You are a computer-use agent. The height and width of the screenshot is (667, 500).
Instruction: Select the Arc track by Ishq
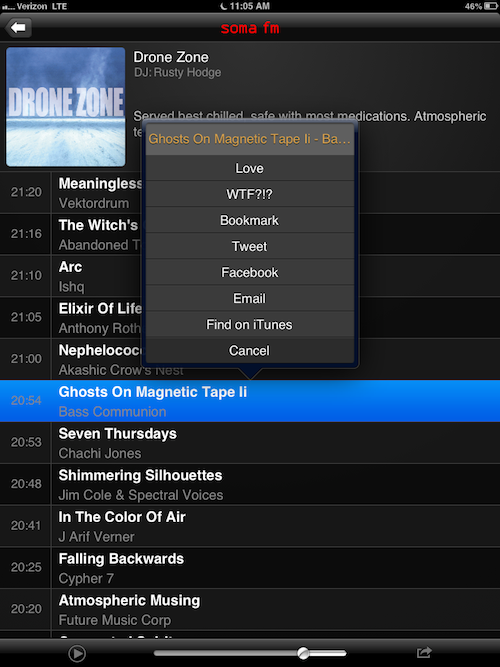[71, 276]
